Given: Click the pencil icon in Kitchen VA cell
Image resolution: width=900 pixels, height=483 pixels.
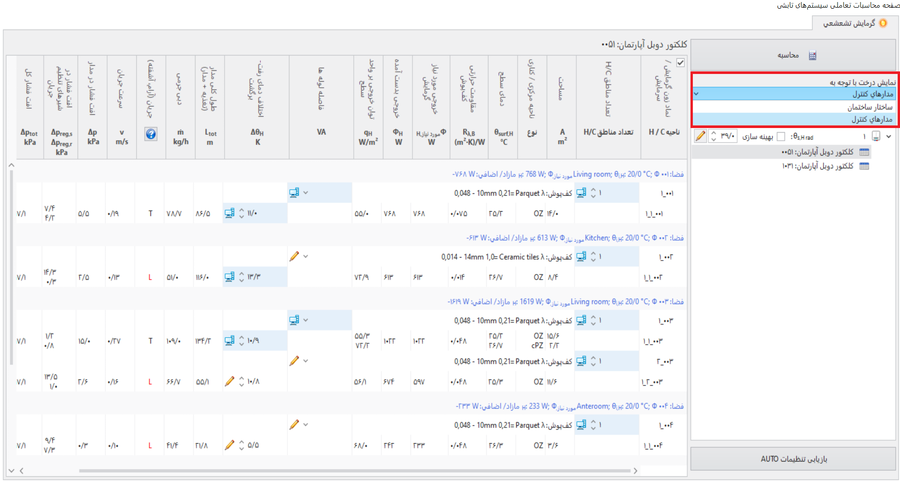Looking at the screenshot, I should 294,257.
